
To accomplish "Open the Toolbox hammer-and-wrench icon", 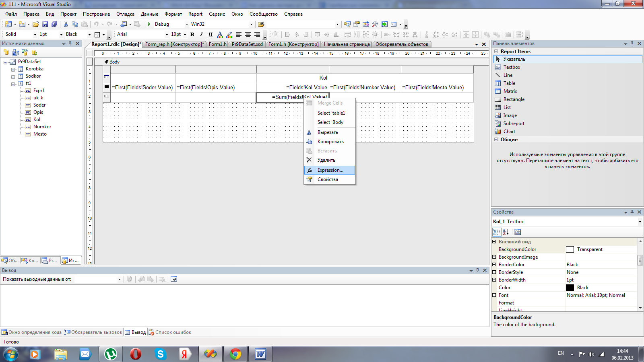I will (375, 24).
